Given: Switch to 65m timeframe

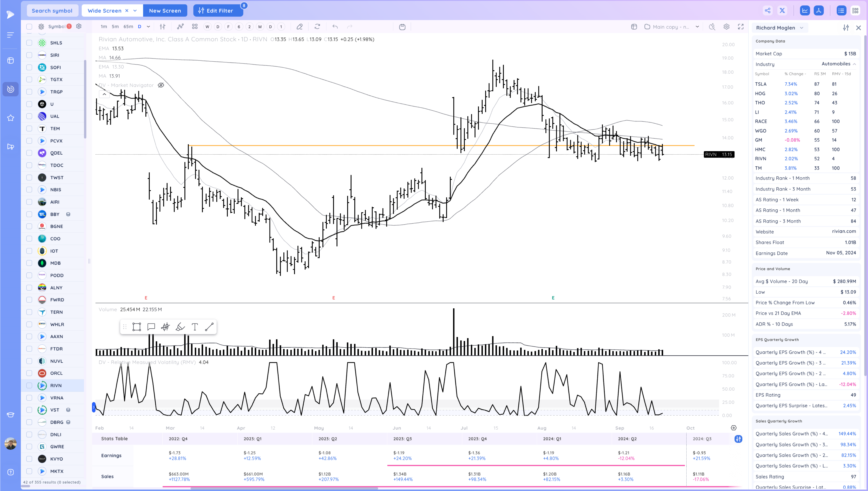Looking at the screenshot, I should tap(128, 27).
